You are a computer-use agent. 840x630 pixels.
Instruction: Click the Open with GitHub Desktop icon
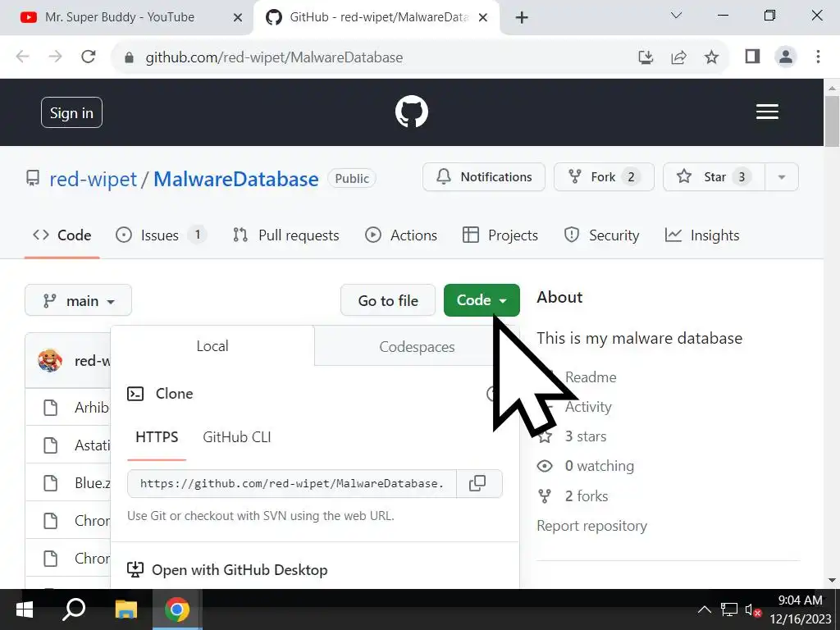coord(135,569)
